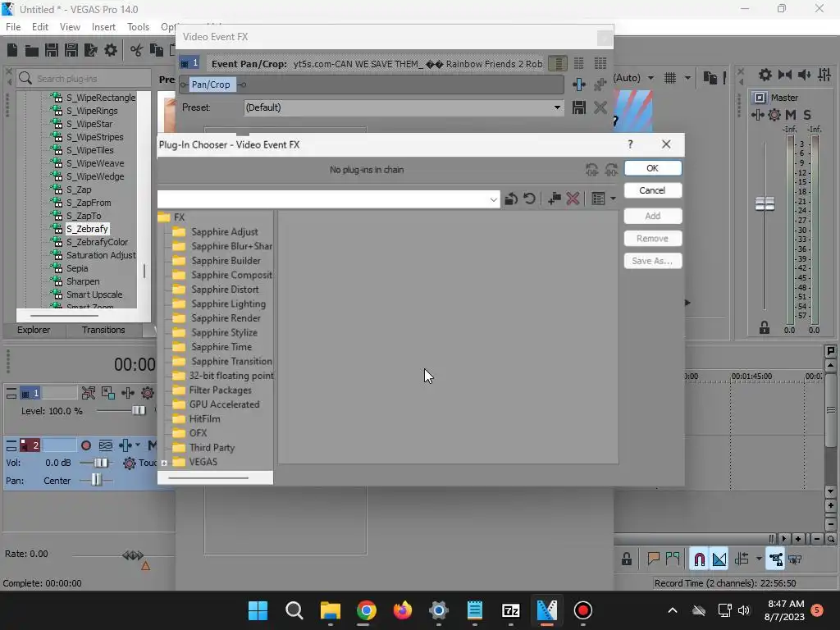Click the red delete X in Plug-In Chooser
Screen dimensions: 840x630
pos(573,199)
